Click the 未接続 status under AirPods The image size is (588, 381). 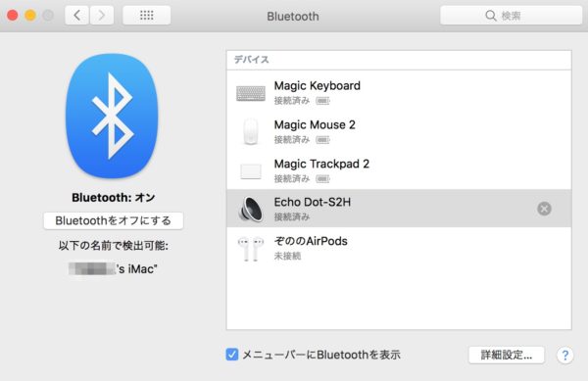click(287, 257)
